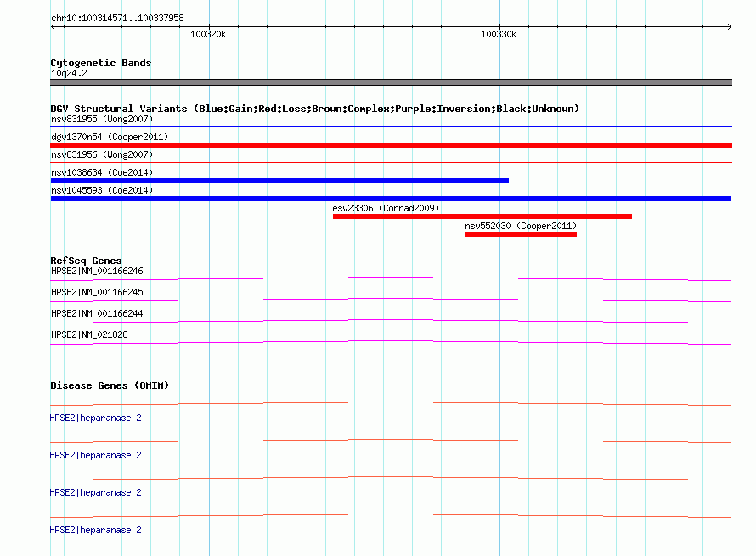The image size is (756, 556).
Task: Open the DGV Structural Variants track heading
Action: pyautogui.click(x=314, y=109)
